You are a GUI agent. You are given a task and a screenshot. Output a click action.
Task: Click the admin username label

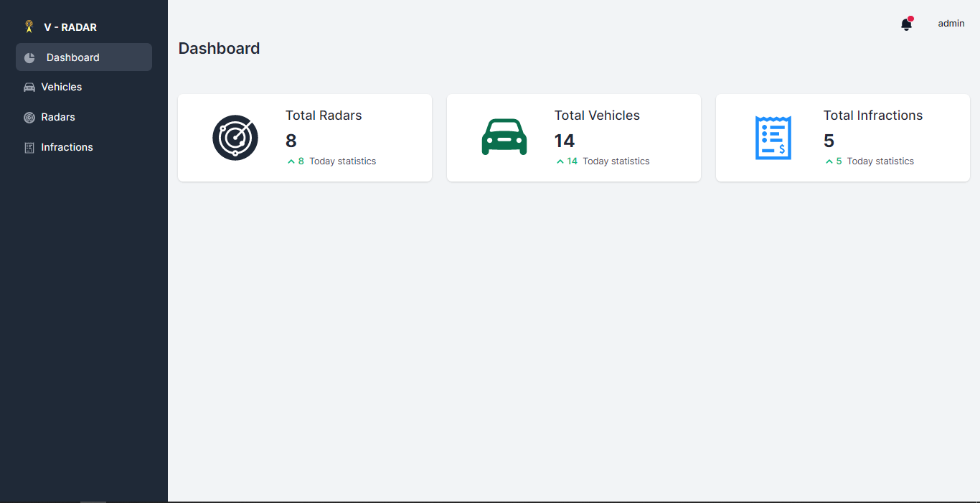tap(951, 23)
